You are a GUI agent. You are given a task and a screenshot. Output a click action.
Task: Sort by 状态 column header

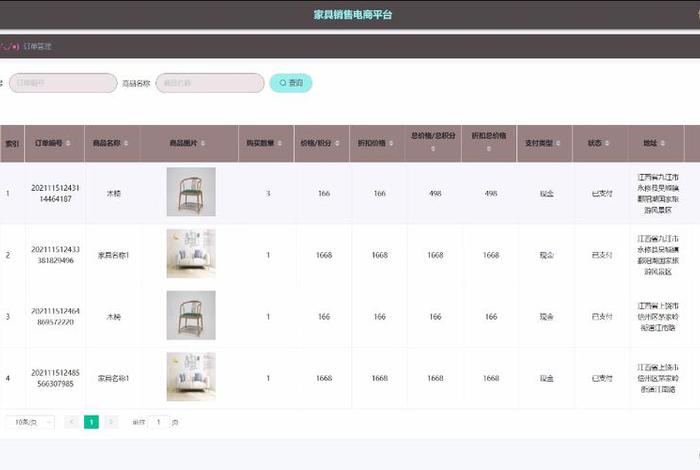point(600,143)
